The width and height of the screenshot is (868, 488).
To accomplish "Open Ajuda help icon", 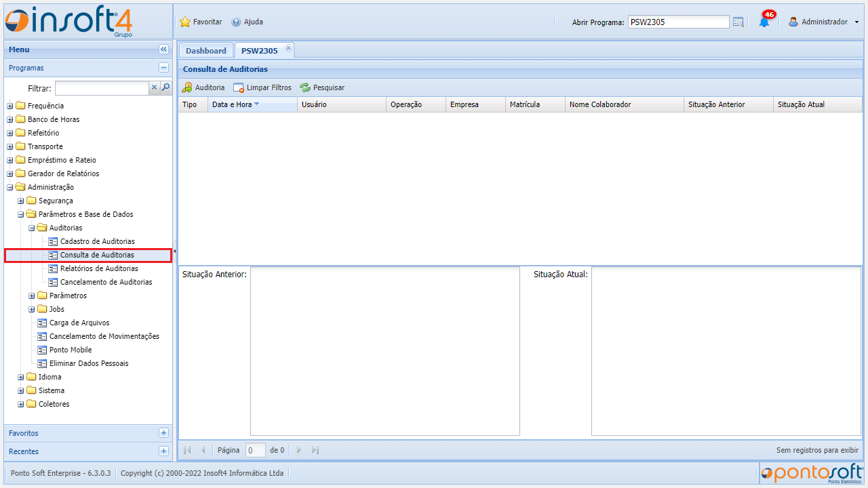I will click(x=236, y=22).
